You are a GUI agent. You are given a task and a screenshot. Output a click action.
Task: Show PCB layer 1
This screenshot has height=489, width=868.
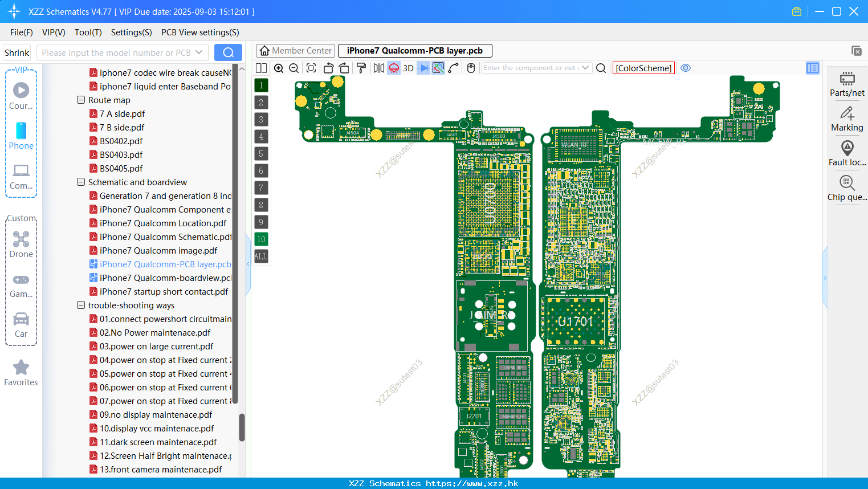(x=261, y=85)
